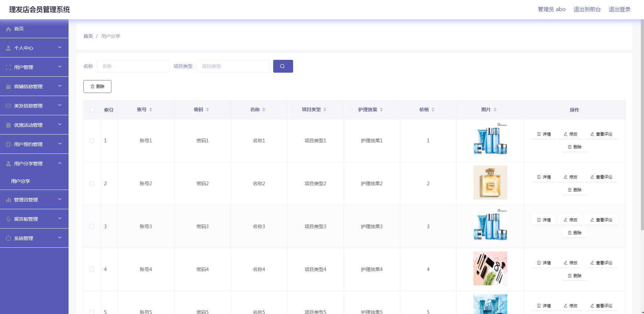
Task: Sort table by 账号 column arrows
Action: coord(151,110)
